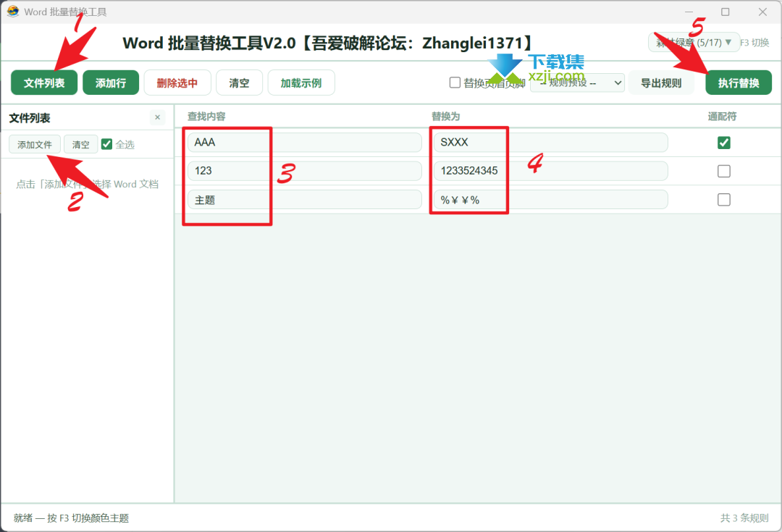Minimize the Word 批量替换工具 window
Screen dimensions: 782x532
coord(689,12)
